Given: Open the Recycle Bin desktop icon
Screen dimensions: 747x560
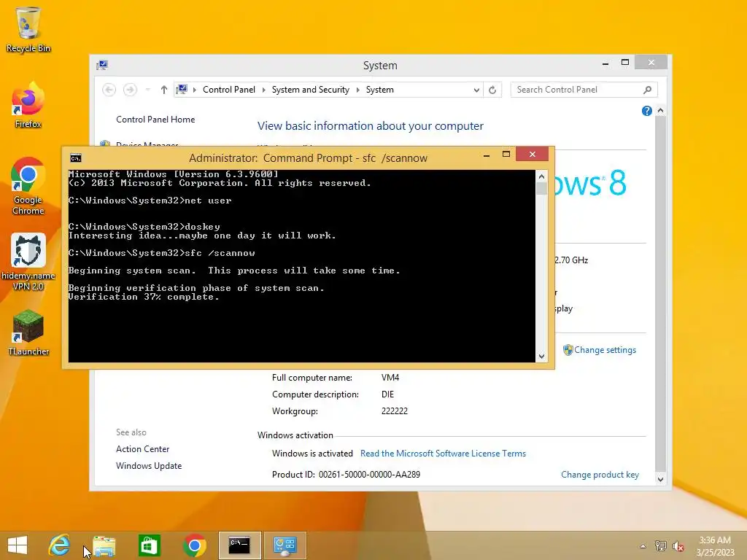Looking at the screenshot, I should pos(28,29).
